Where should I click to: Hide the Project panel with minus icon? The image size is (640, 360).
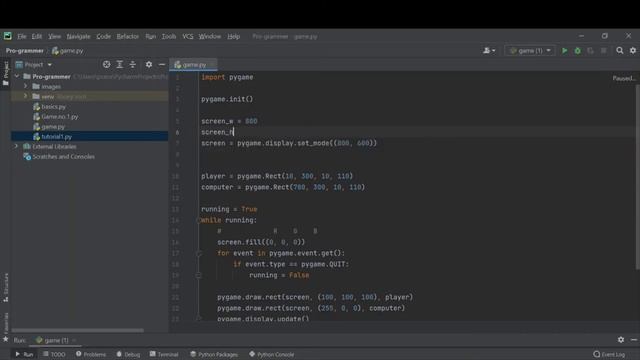tap(162, 64)
